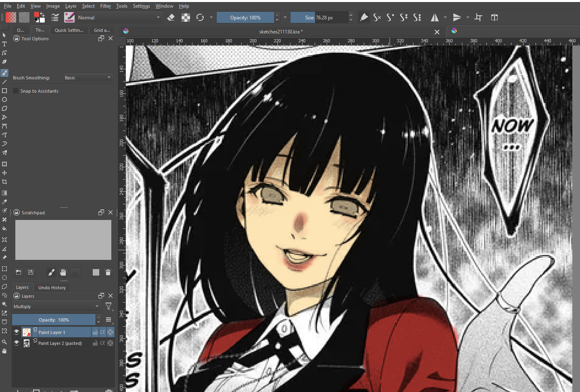Hide Paint Layer 2 (pasted) eye icon

(x=17, y=343)
